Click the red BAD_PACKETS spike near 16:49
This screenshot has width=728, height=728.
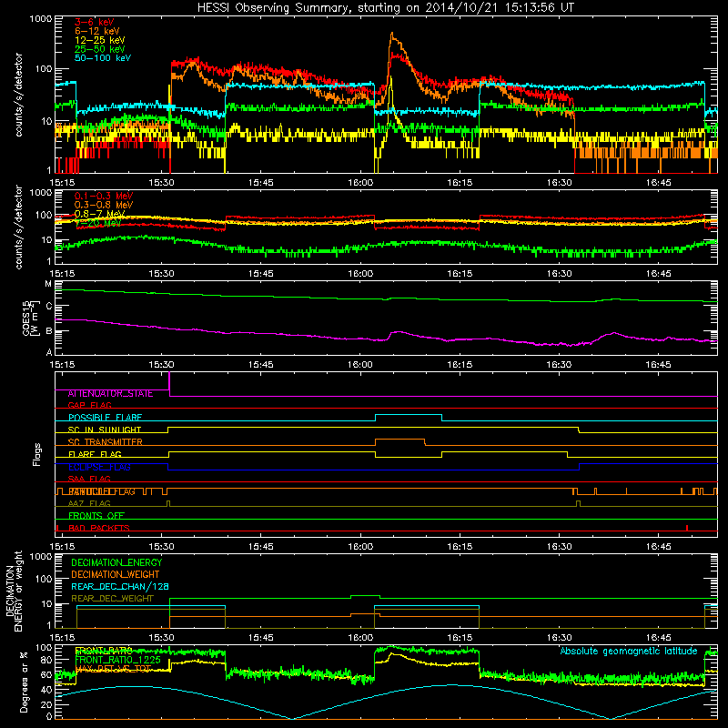coord(687,528)
